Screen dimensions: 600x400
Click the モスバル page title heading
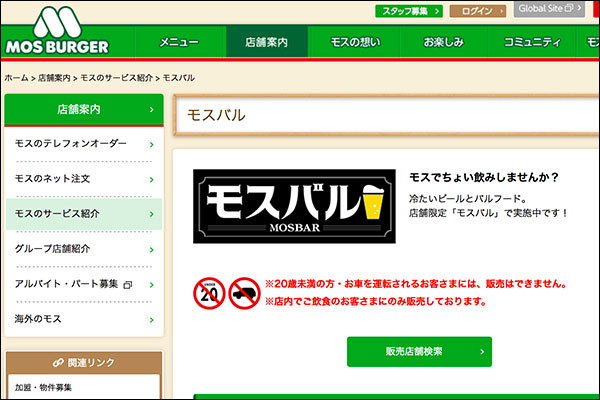[216, 115]
